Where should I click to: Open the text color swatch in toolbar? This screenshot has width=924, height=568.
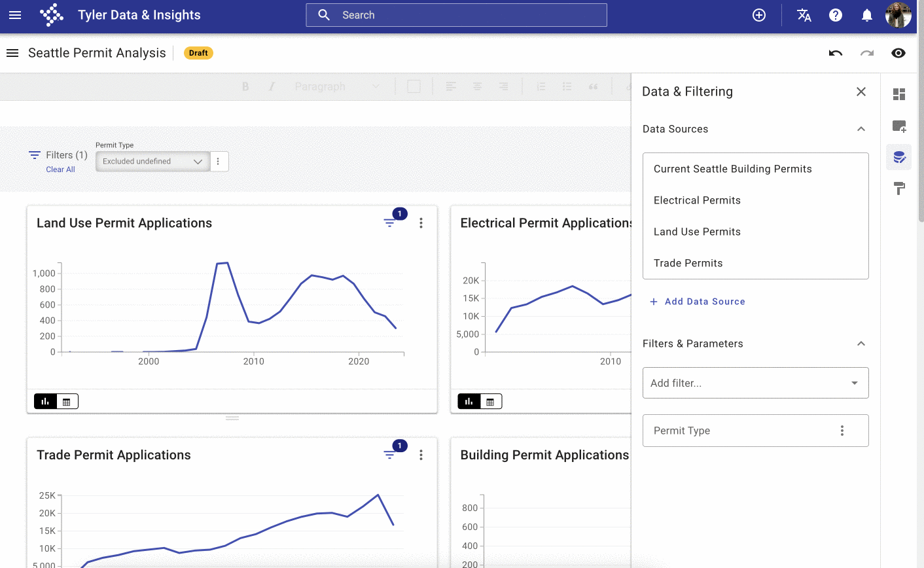(x=414, y=86)
